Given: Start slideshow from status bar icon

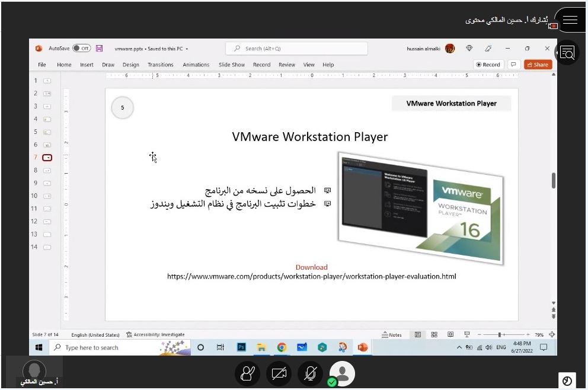Looking at the screenshot, I should click(467, 335).
